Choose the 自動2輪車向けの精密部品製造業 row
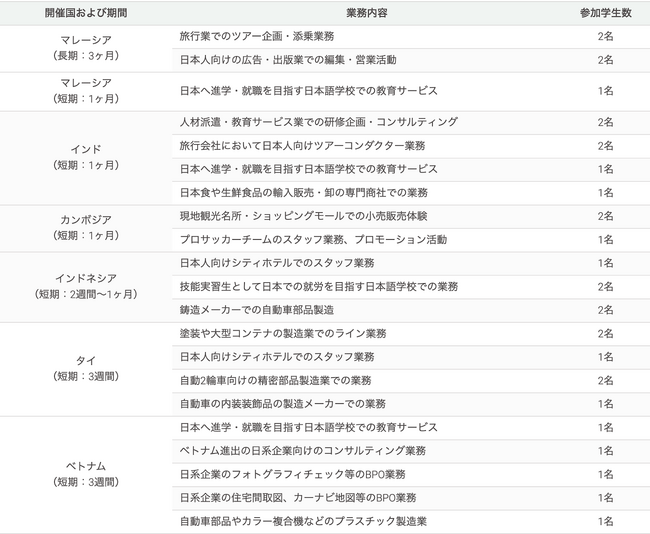Viewport: 650px width, 534px height. tap(275, 381)
